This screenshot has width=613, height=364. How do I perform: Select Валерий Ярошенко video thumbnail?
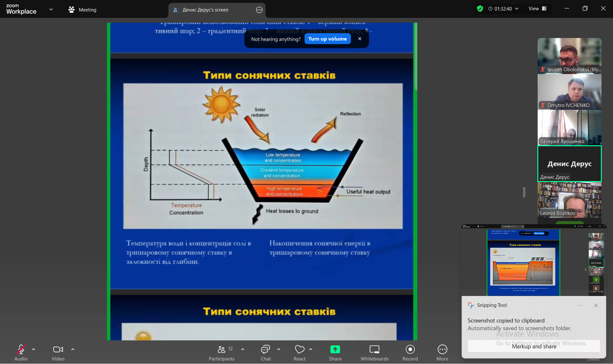pos(569,128)
